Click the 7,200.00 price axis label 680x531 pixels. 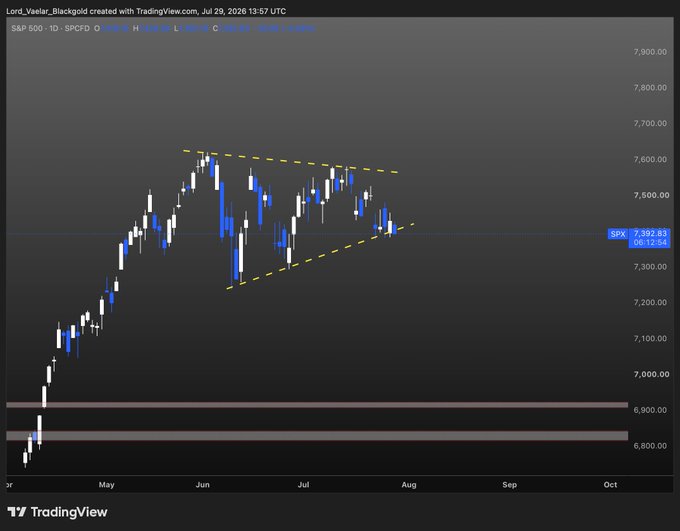click(x=650, y=302)
